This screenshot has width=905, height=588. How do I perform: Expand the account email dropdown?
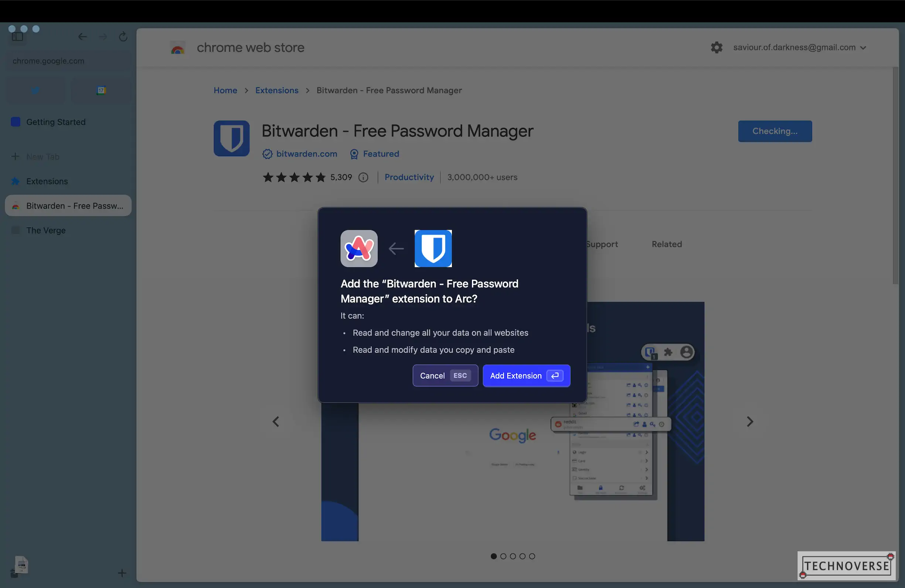pyautogui.click(x=799, y=48)
